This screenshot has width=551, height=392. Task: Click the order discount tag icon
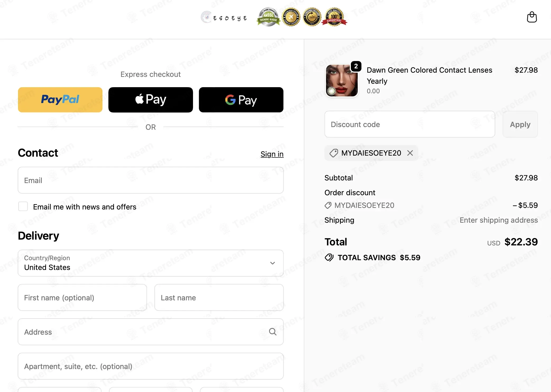[x=328, y=205]
